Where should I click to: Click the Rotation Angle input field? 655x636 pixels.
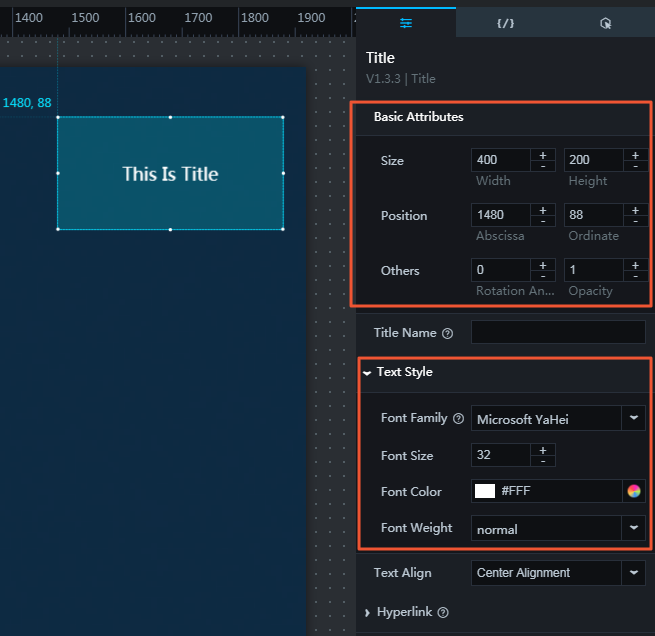click(x=501, y=270)
